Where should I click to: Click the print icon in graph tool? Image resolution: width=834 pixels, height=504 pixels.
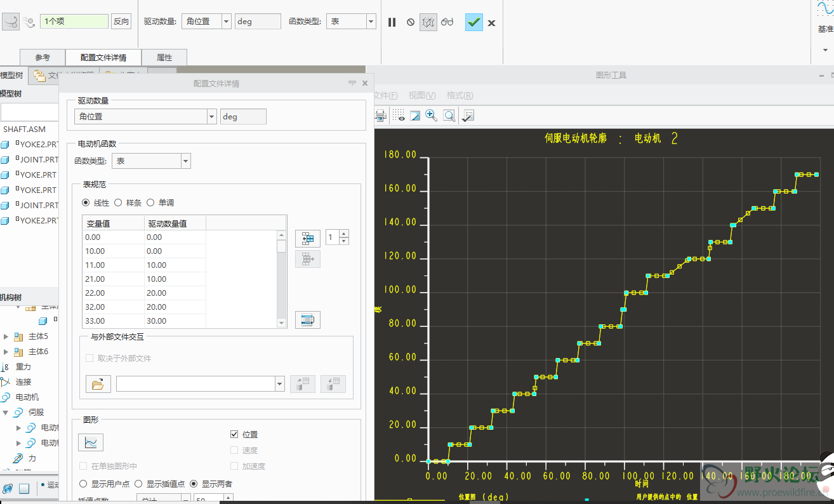(380, 116)
